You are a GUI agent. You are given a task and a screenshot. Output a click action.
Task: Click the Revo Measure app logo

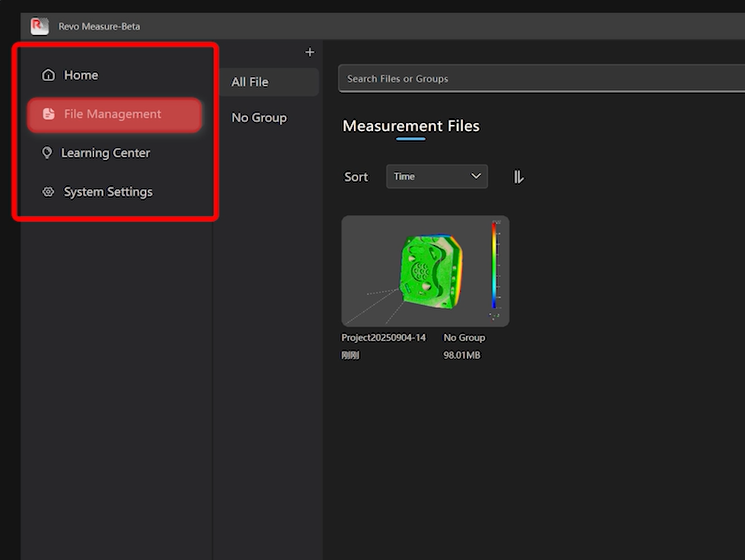tap(40, 26)
